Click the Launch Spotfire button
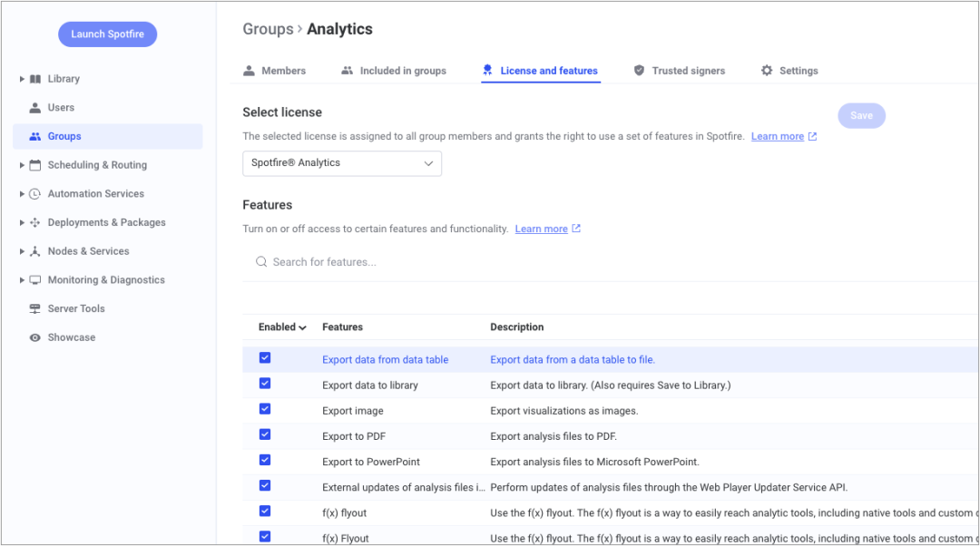980x546 pixels. point(107,34)
